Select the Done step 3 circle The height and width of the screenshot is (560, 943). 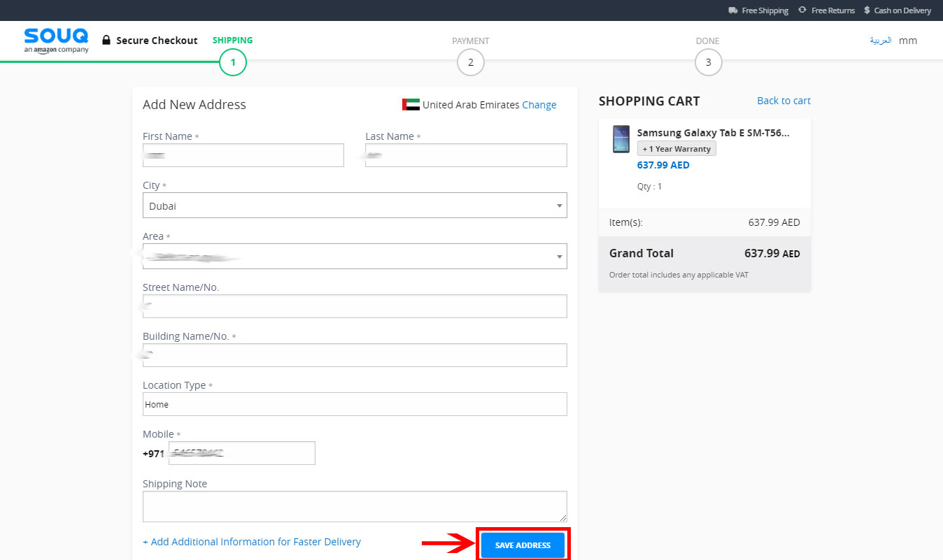click(708, 63)
